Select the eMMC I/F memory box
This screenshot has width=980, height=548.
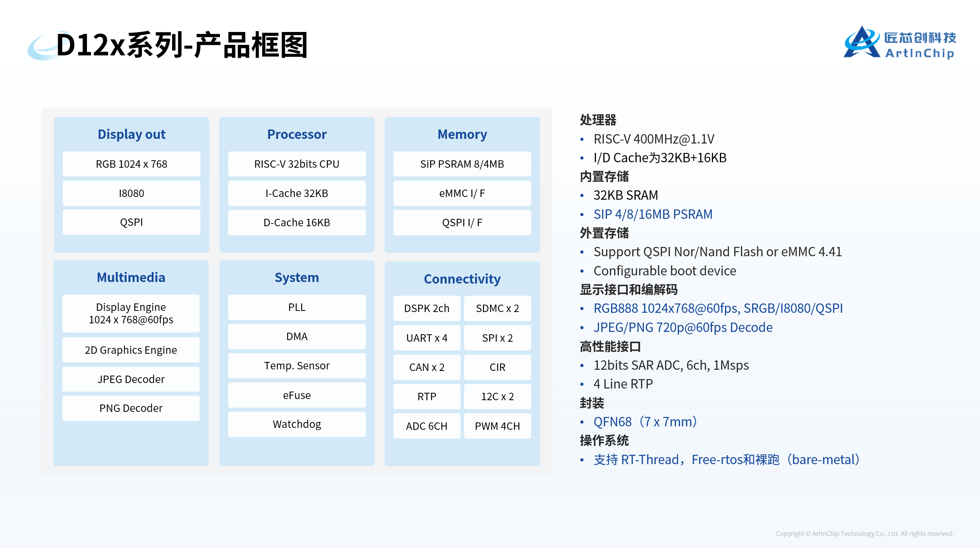pyautogui.click(x=462, y=193)
